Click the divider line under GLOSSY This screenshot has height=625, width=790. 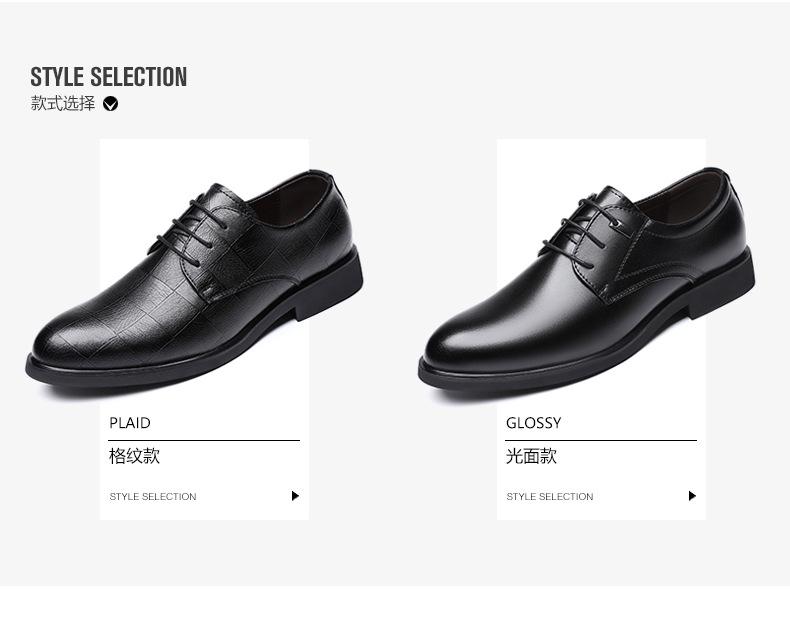coord(601,440)
